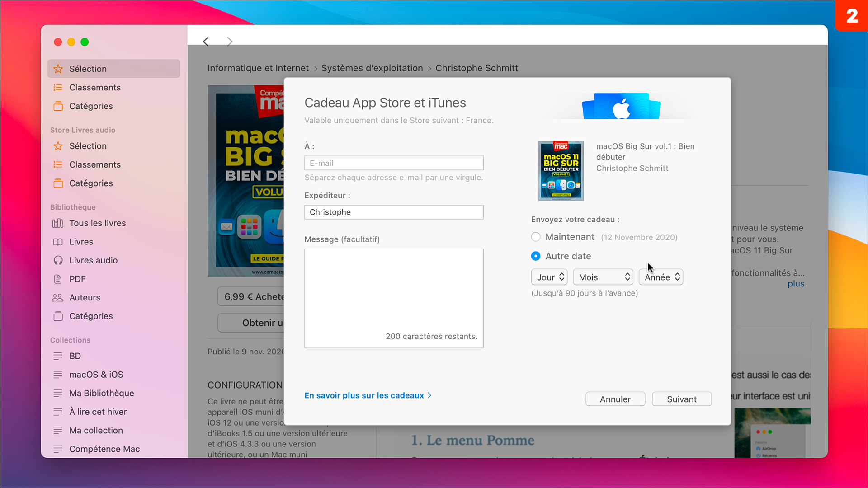Click the Compétence Mac collection icon

coord(58,449)
